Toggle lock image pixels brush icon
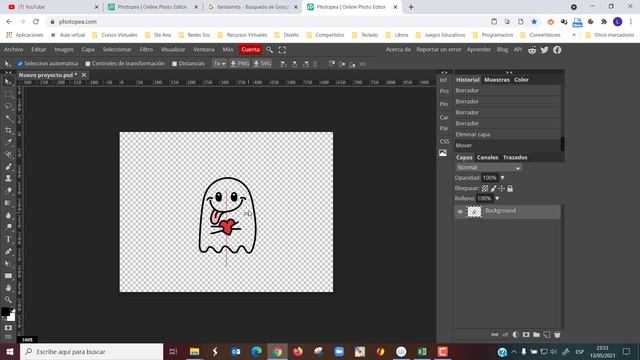The width and height of the screenshot is (640, 360). pos(493,189)
